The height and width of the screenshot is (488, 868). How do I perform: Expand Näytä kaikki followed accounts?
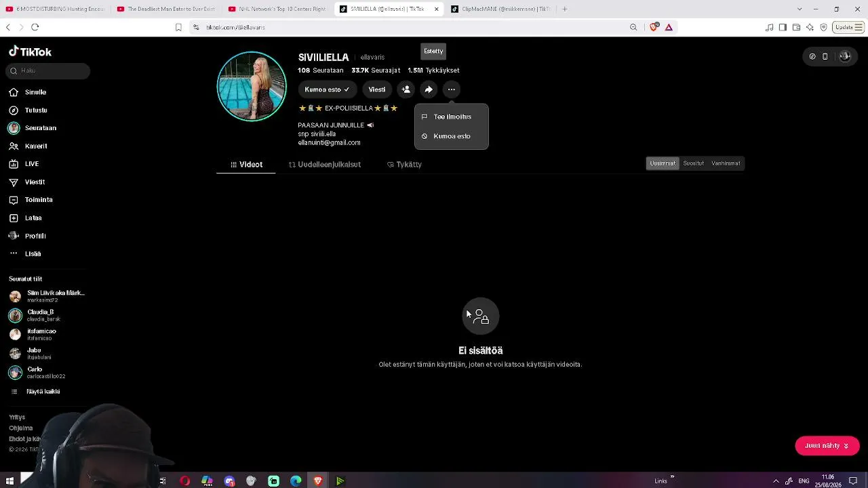(35, 392)
